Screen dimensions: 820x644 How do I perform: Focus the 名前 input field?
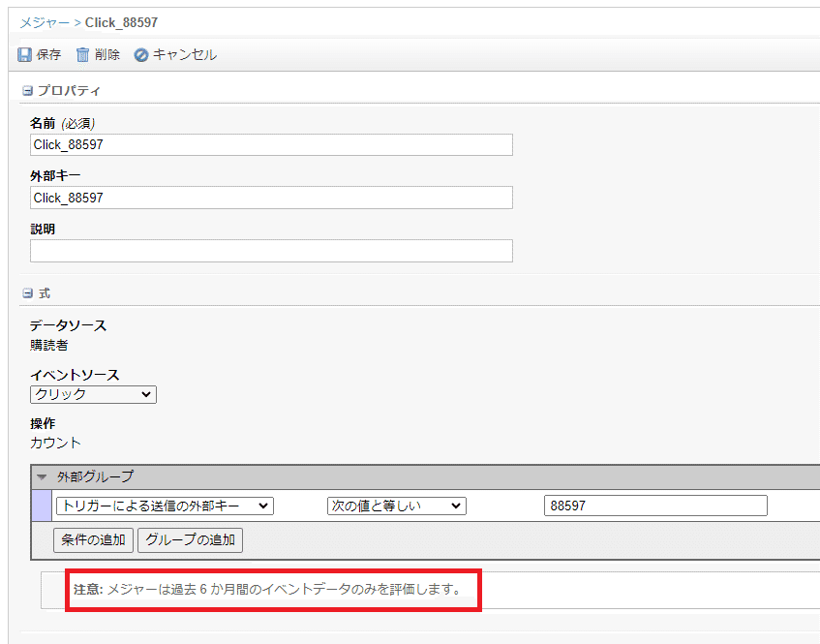pyautogui.click(x=271, y=145)
